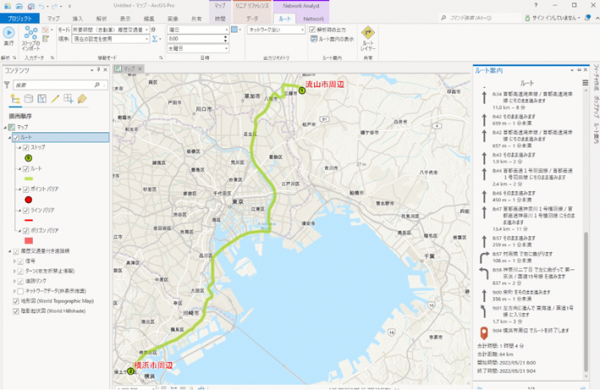Click the red point barrier symbol
Viewport: 600px width, 390px height.
tap(28, 200)
